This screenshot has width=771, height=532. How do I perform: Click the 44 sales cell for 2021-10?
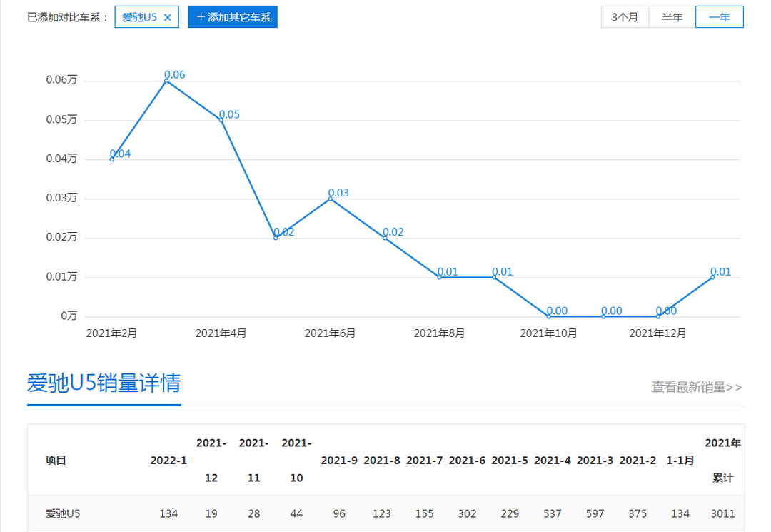[296, 514]
